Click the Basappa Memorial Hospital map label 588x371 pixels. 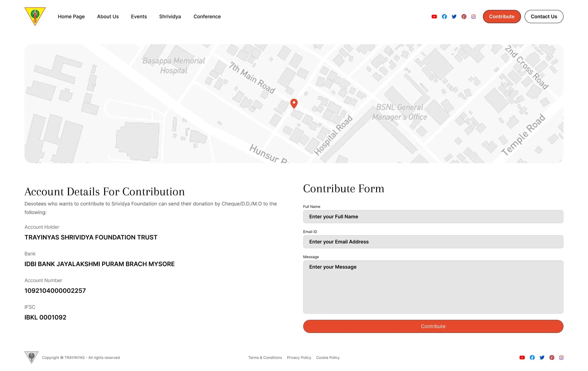coord(174,66)
